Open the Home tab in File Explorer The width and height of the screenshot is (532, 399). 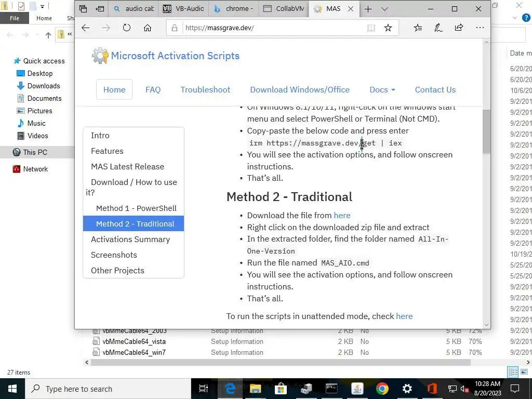44,18
